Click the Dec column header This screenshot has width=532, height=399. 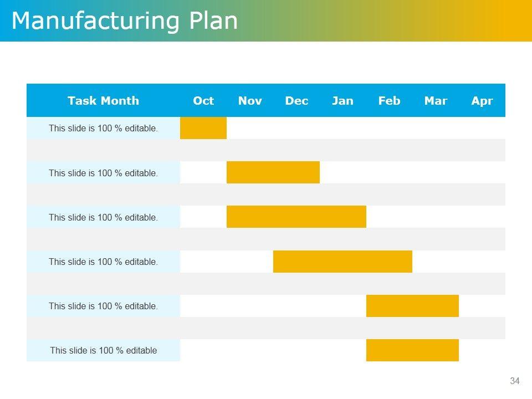(296, 100)
